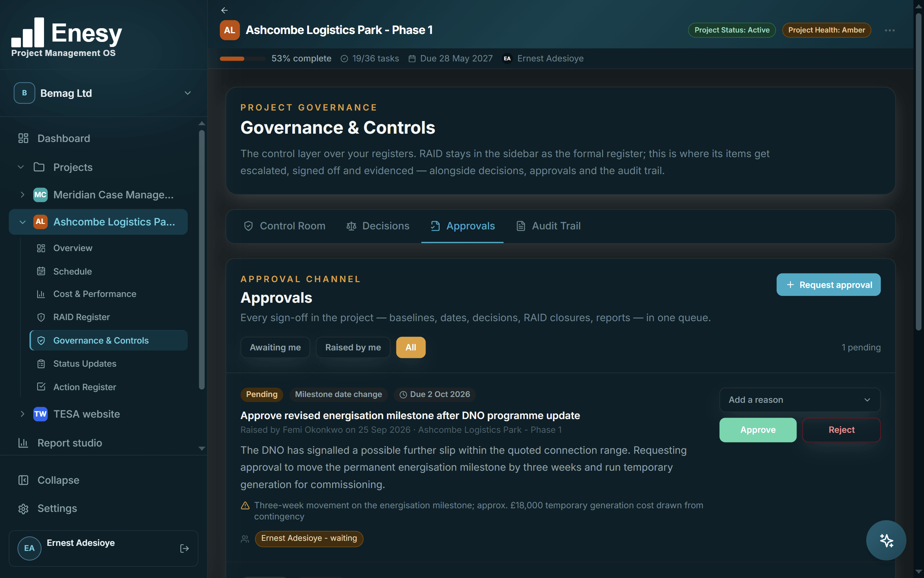
Task: Click the Project Status: Active badge
Action: 732,30
